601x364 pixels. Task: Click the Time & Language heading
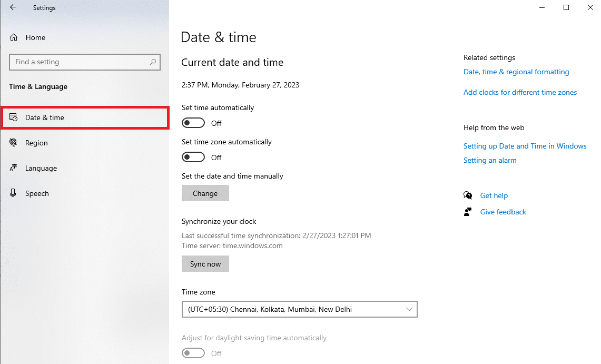tap(38, 86)
